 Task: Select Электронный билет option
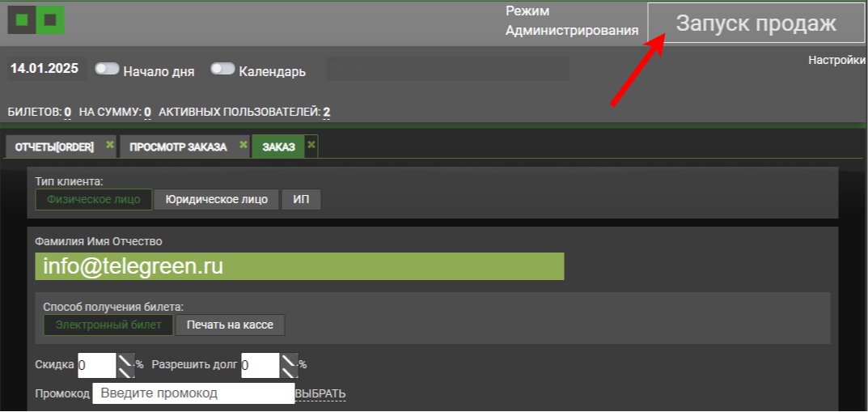[108, 325]
